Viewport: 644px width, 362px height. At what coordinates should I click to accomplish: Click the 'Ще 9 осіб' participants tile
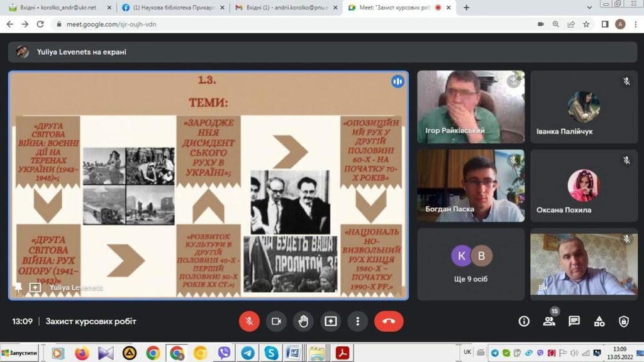(x=470, y=264)
